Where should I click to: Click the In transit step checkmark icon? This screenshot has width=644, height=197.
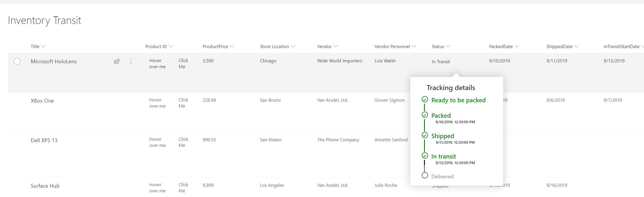[425, 155]
